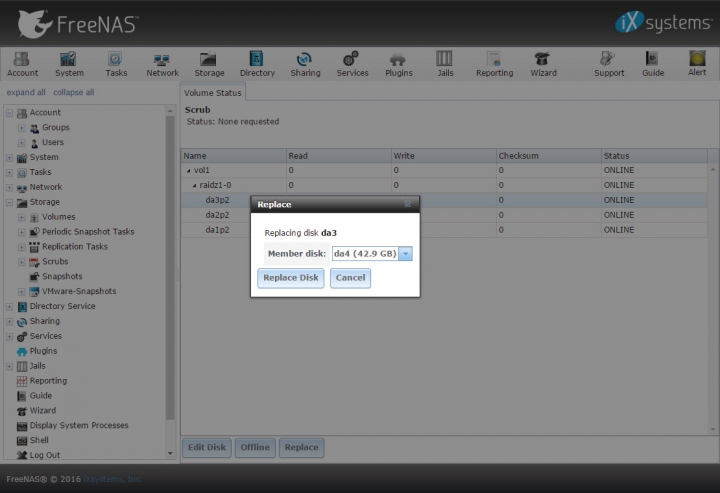The height and width of the screenshot is (493, 720).
Task: Expand the Sharing tree node
Action: (9, 322)
